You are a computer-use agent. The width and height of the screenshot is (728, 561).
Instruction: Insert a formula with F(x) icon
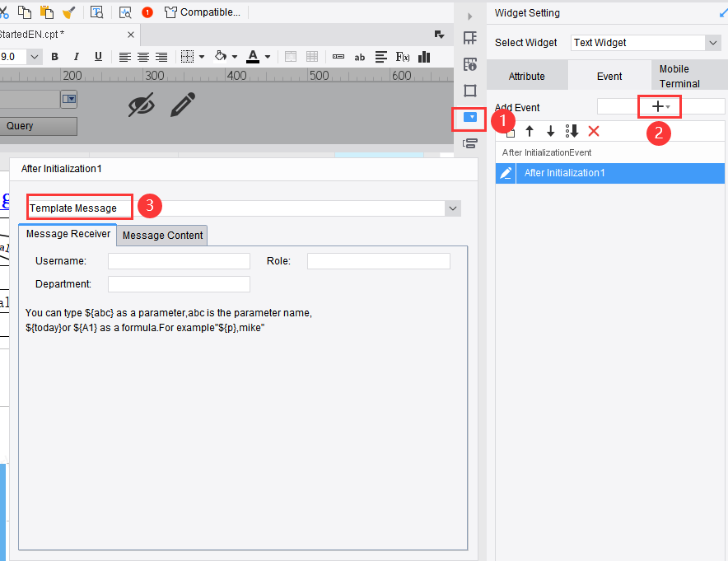coord(403,57)
